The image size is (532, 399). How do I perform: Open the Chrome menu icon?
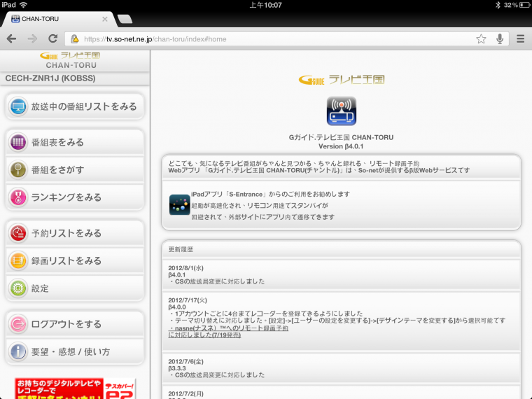[x=521, y=39]
